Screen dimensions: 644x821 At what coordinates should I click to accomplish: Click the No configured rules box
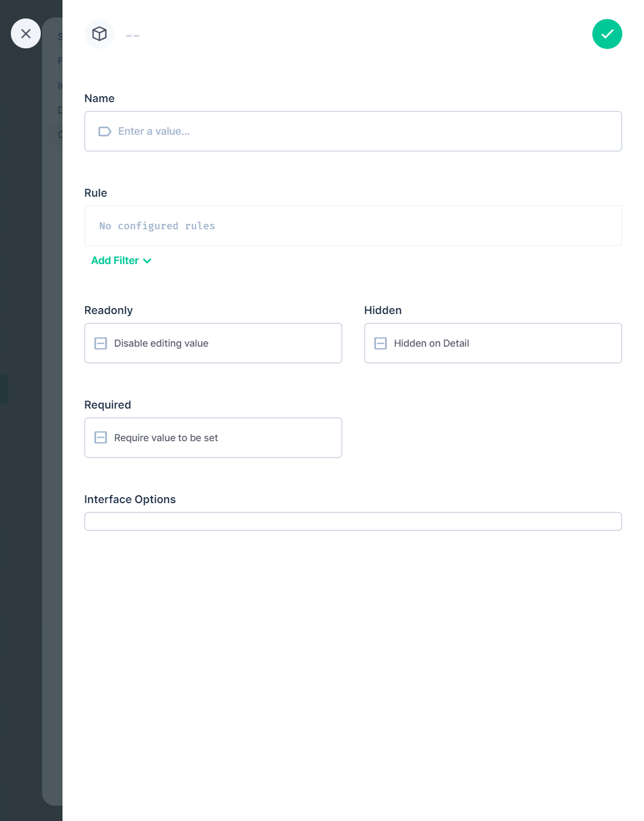click(x=353, y=226)
